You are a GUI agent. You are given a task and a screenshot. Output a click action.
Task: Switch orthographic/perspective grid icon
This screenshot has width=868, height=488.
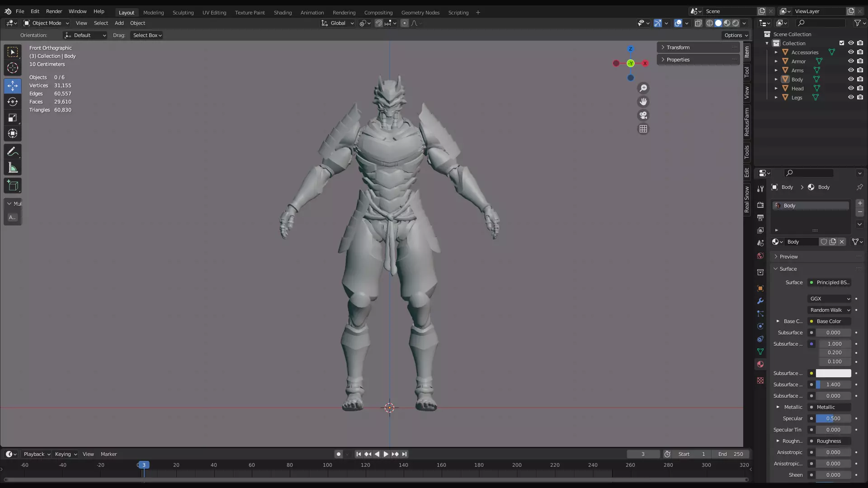[643, 129]
